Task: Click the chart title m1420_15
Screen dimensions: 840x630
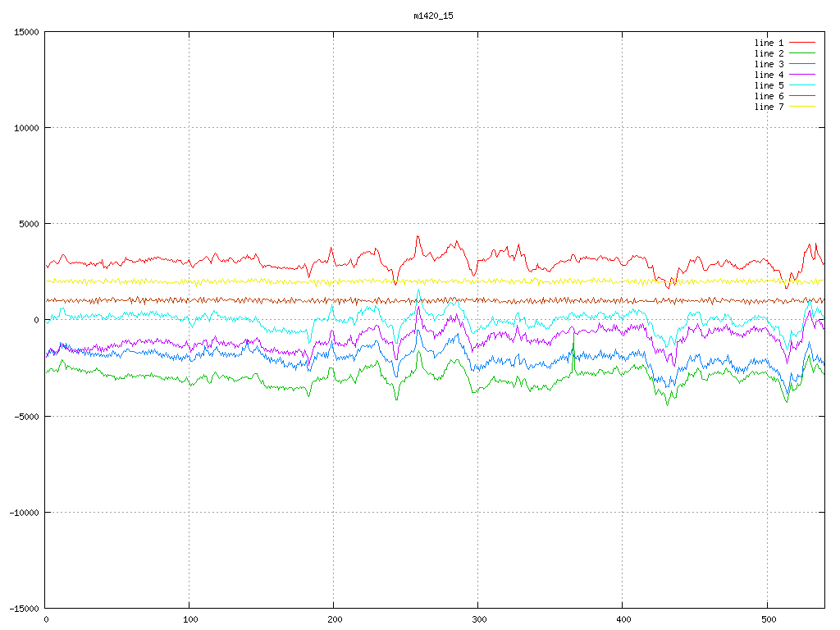Action: coord(433,16)
